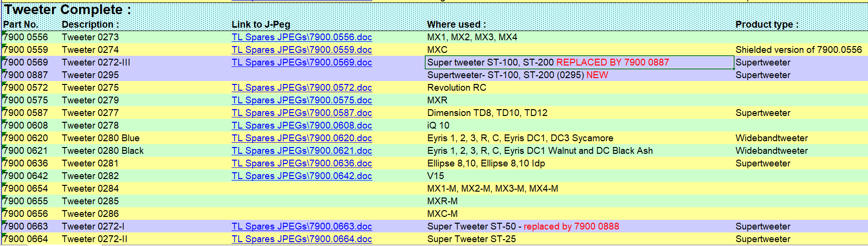This screenshot has height=246, width=868.
Task: Select part number cell 7900 0656
Action: click(x=26, y=214)
